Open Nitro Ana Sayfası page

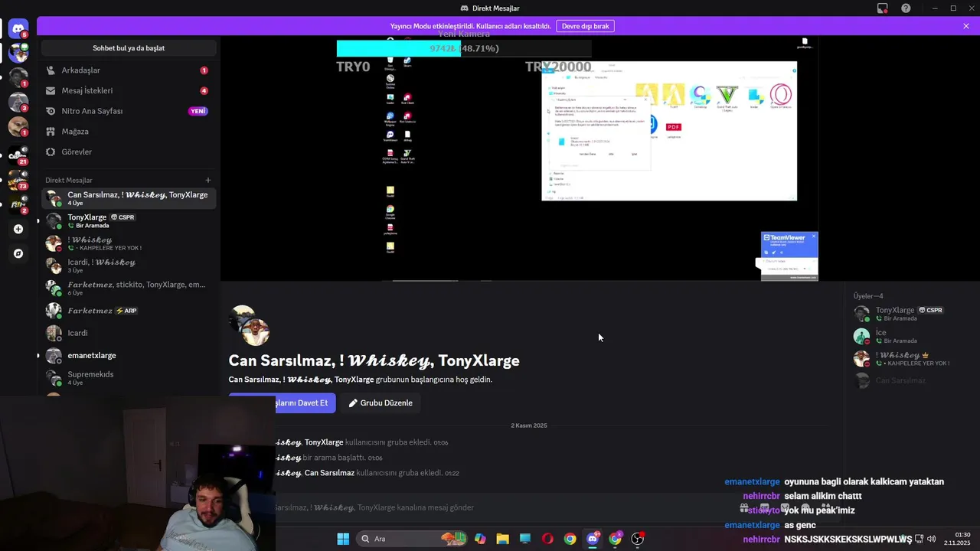click(x=129, y=111)
